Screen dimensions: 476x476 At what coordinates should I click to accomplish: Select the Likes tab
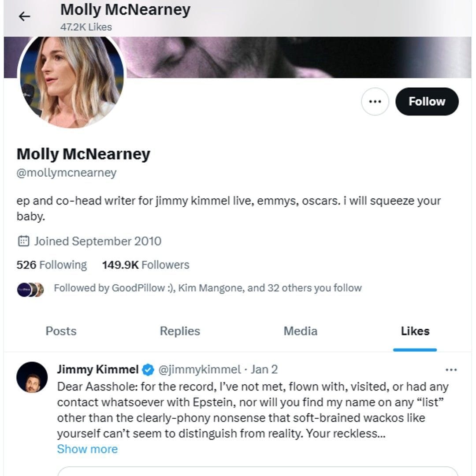pyautogui.click(x=415, y=331)
